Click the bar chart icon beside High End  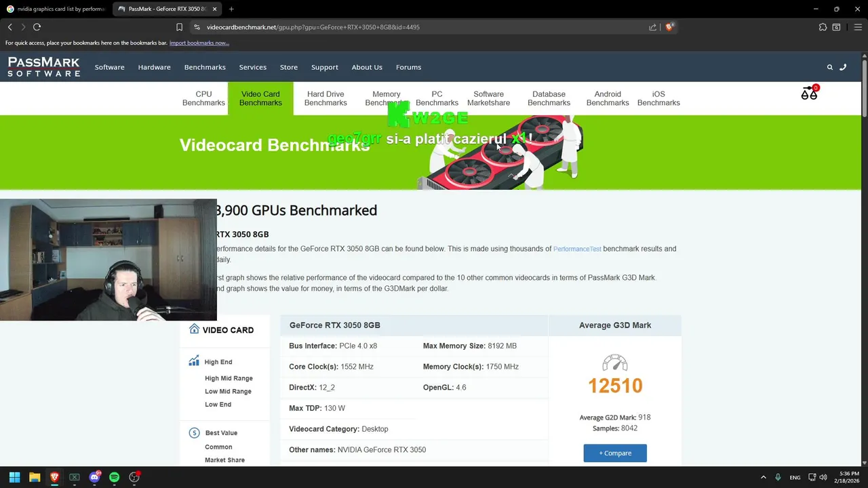(x=194, y=361)
